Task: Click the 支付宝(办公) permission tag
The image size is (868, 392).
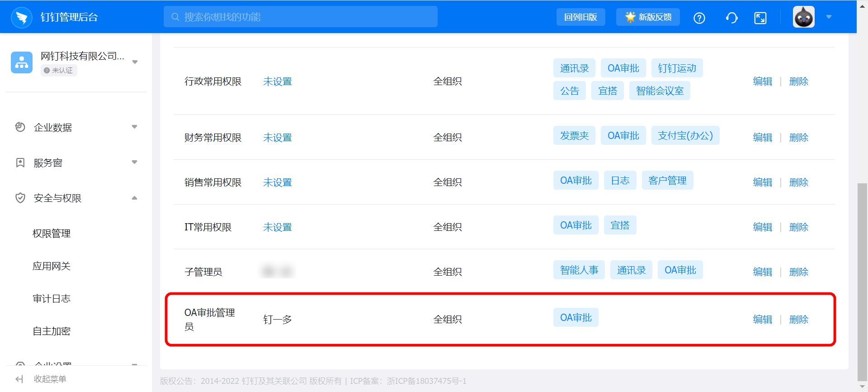Action: 685,136
